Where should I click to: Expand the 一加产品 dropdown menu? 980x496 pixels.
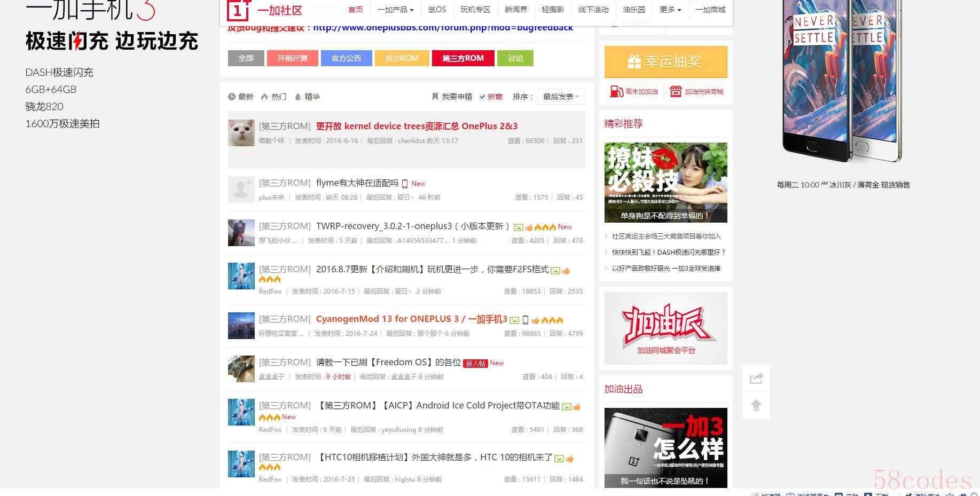[x=395, y=10]
